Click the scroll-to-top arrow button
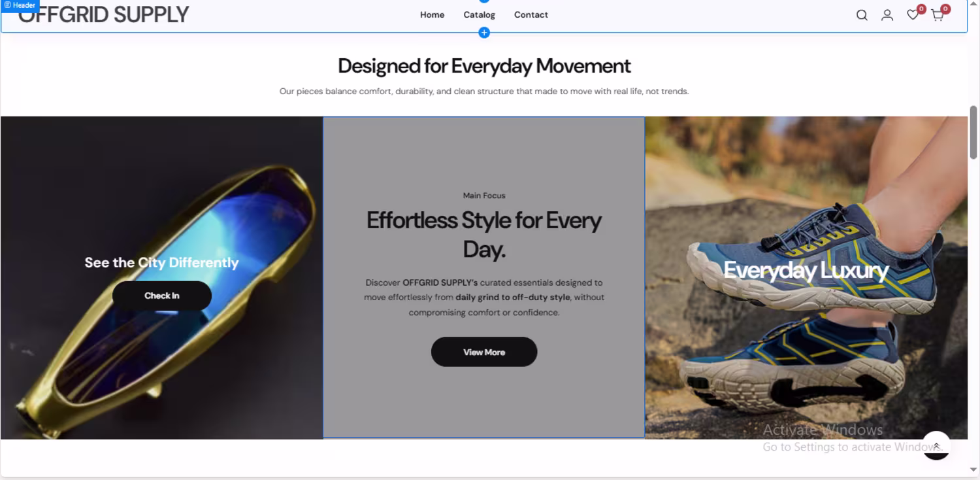 [x=936, y=445]
